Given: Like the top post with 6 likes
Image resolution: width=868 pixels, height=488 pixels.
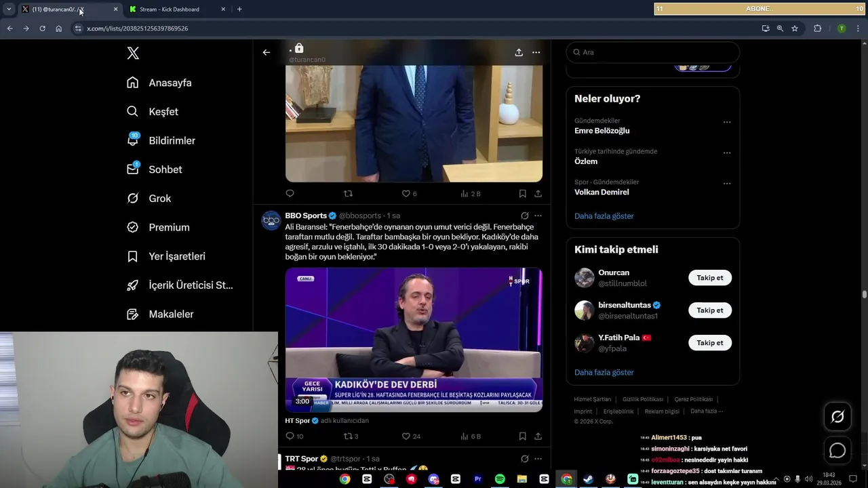Looking at the screenshot, I should pos(409,194).
